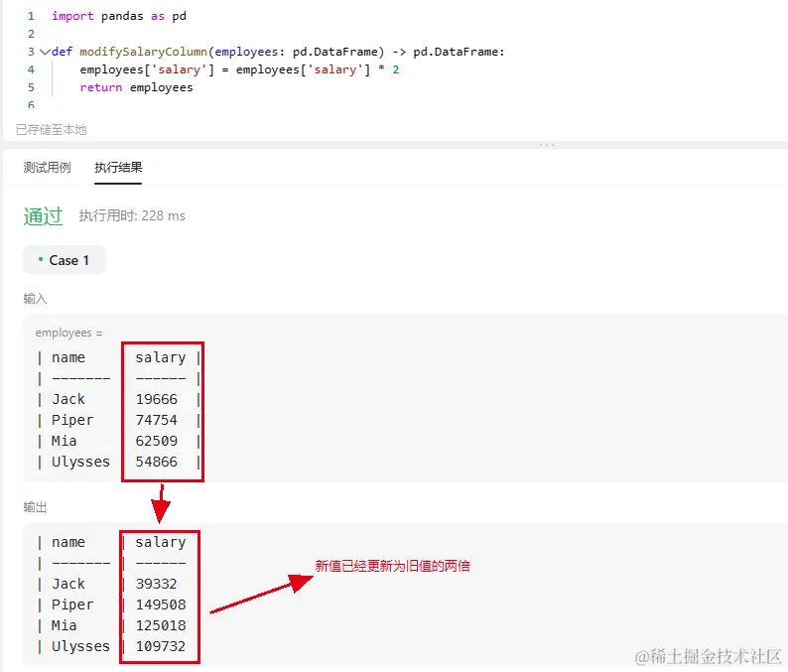
Task: Click the name Ulysses in the output table
Action: tap(80, 646)
